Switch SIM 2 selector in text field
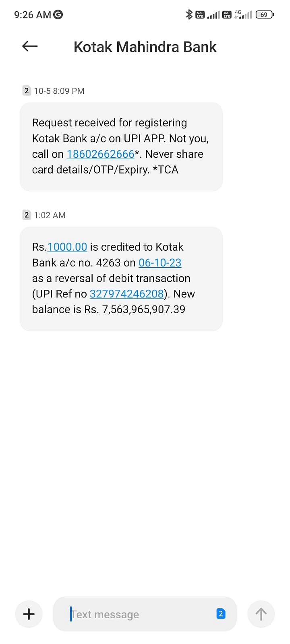The width and height of the screenshot is (290, 644). [x=221, y=614]
